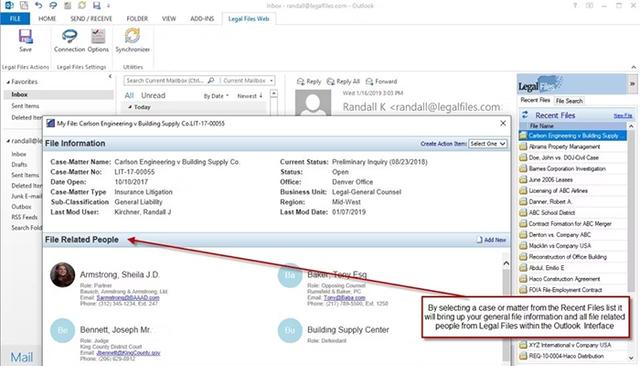
Task: Click Reply All in the reading pane
Action: 343,82
